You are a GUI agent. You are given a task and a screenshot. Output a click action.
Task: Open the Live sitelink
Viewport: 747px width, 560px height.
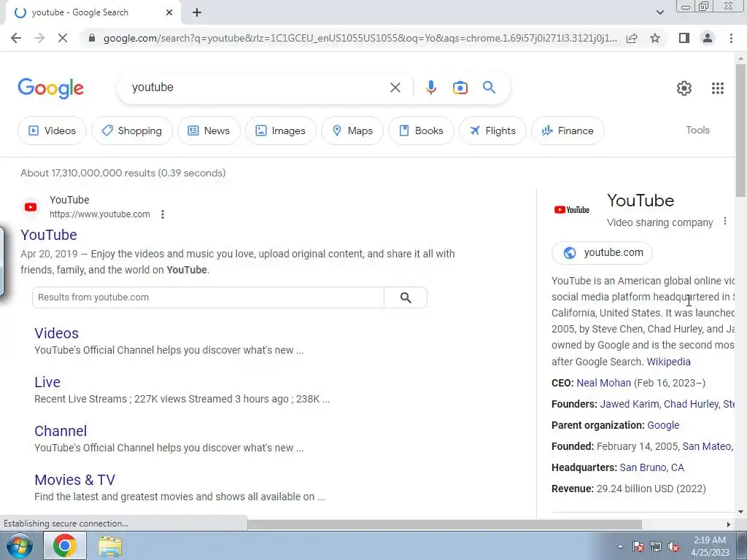[x=47, y=382]
